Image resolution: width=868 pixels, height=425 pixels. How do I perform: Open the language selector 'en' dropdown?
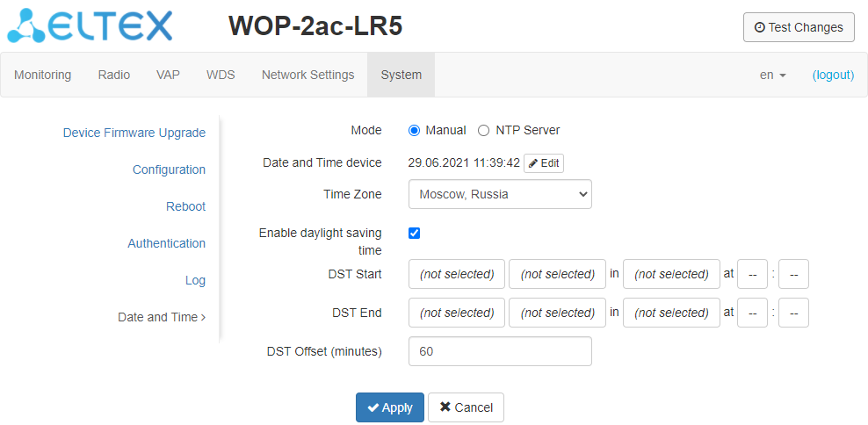[772, 75]
